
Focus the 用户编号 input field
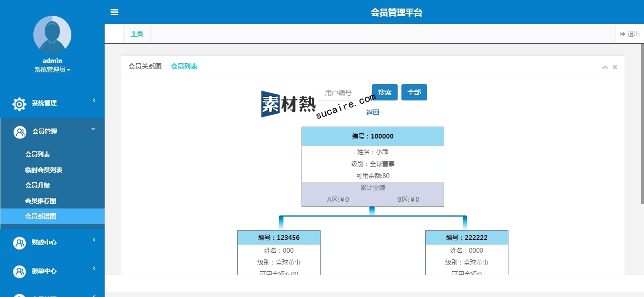344,92
